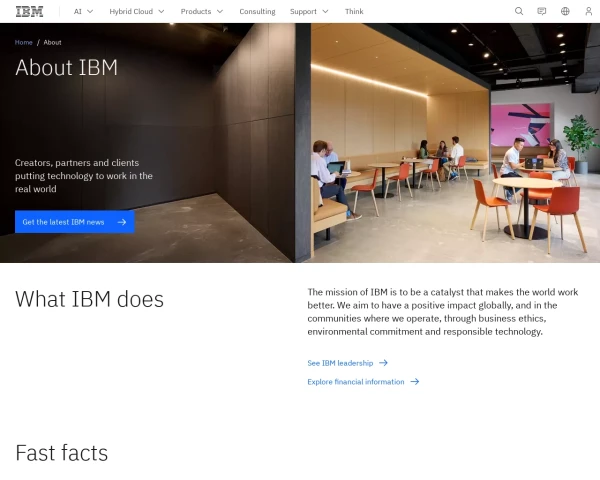Expand the Hybrid Cloud menu chevron
Viewport: 600px width, 480px height.
click(161, 11)
